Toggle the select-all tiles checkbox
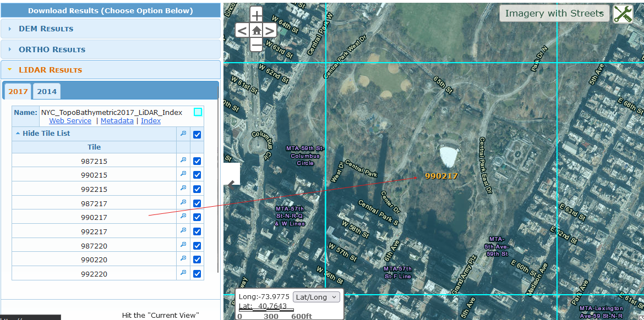The height and width of the screenshot is (320, 644). point(197,134)
